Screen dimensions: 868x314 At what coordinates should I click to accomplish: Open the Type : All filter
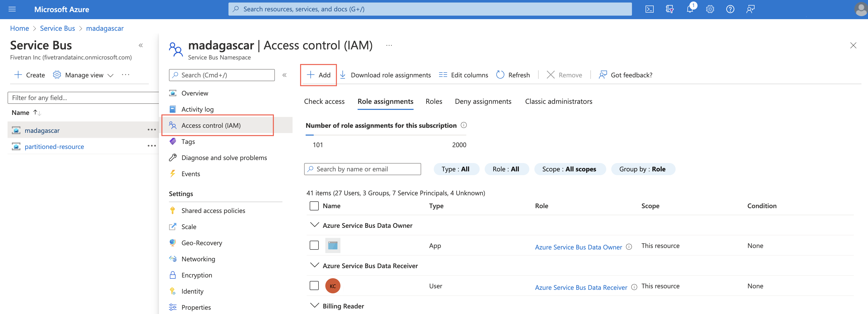pos(456,169)
